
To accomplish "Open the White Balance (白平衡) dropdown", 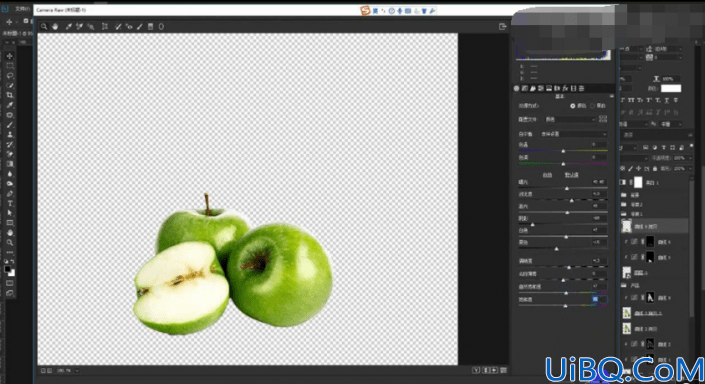I will point(573,134).
